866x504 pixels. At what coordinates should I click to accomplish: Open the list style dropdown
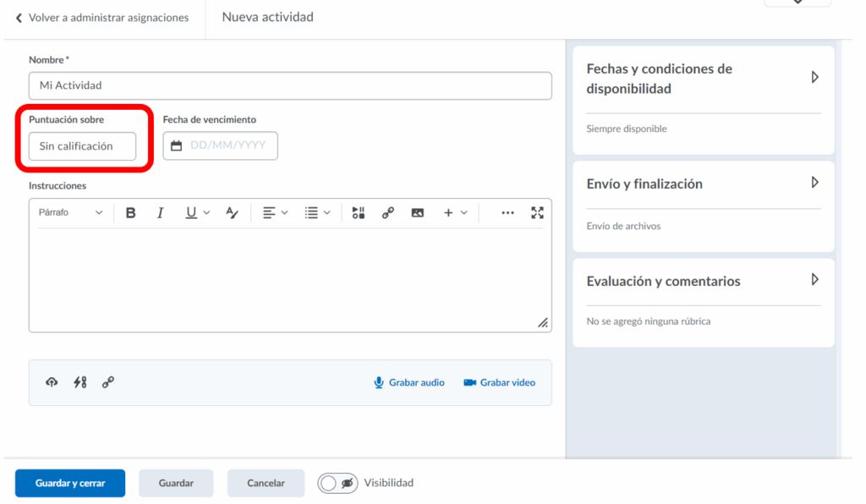click(x=317, y=213)
